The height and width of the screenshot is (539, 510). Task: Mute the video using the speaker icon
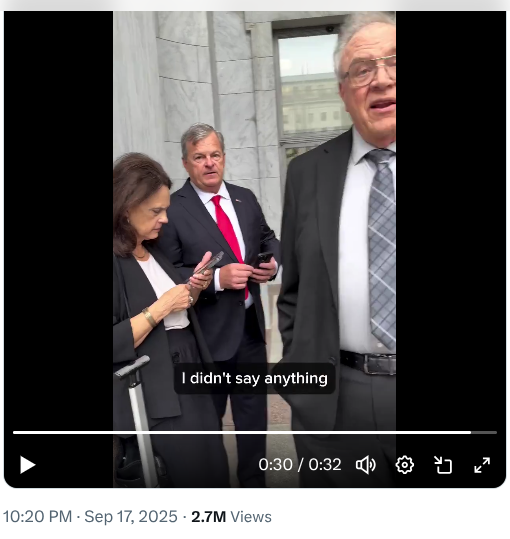point(366,465)
